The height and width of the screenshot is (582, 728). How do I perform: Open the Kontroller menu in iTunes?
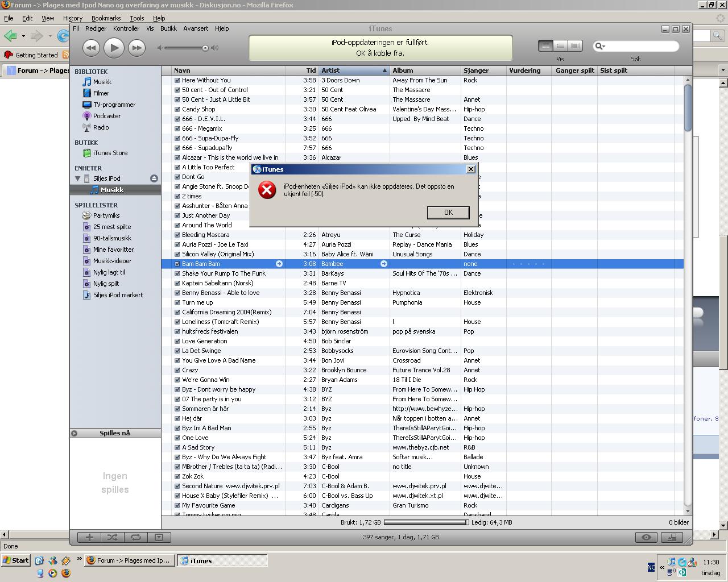(126, 28)
